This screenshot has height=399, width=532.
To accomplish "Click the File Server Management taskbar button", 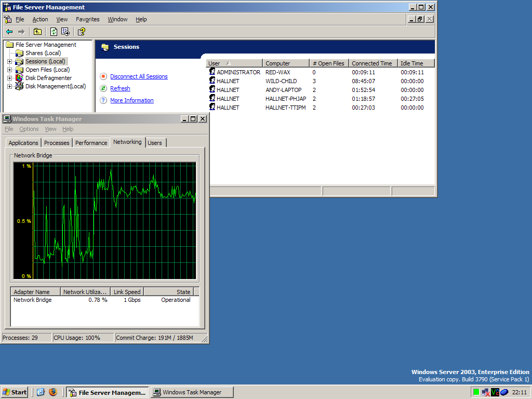I will click(108, 392).
